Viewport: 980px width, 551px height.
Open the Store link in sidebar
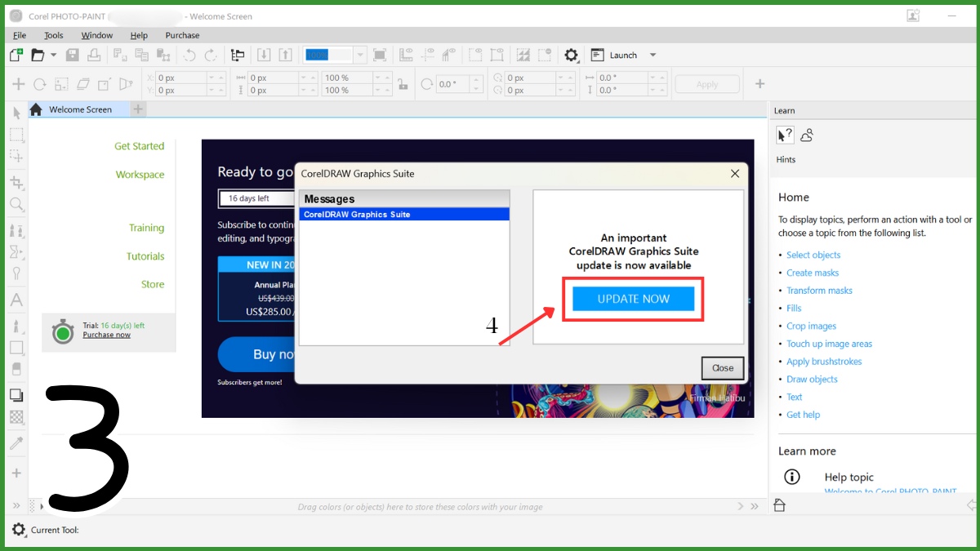coord(153,284)
